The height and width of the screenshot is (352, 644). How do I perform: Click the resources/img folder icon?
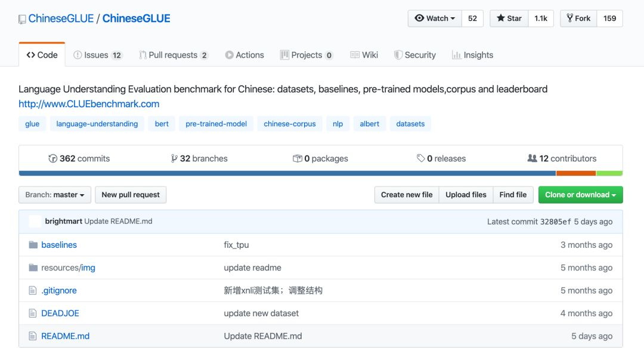[x=33, y=267]
